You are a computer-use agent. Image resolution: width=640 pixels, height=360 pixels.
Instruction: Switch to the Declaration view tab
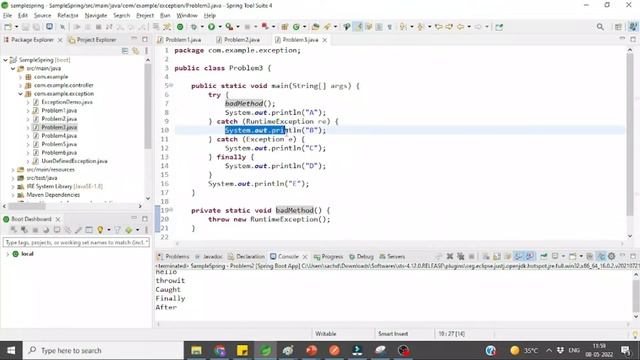246,257
